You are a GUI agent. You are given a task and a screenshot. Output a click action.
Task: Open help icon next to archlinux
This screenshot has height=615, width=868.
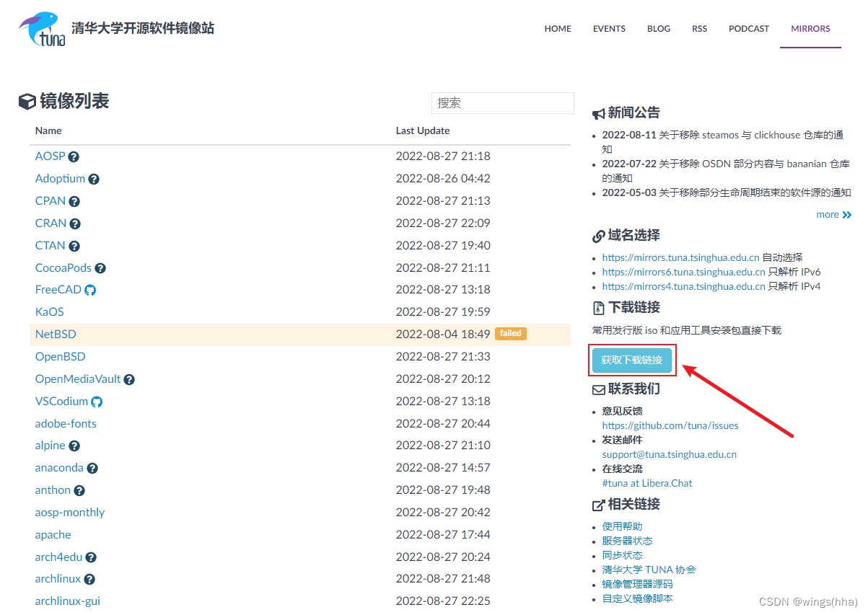[89, 579]
